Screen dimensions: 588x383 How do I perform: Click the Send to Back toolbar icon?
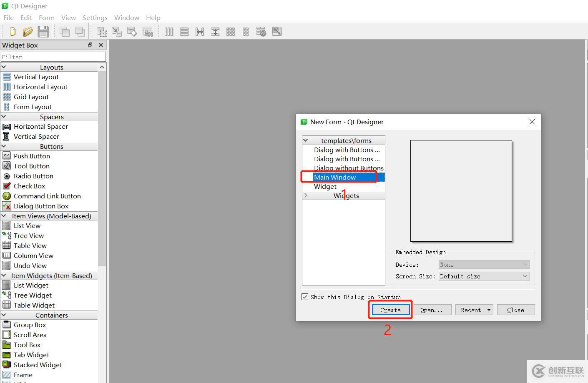click(x=64, y=32)
